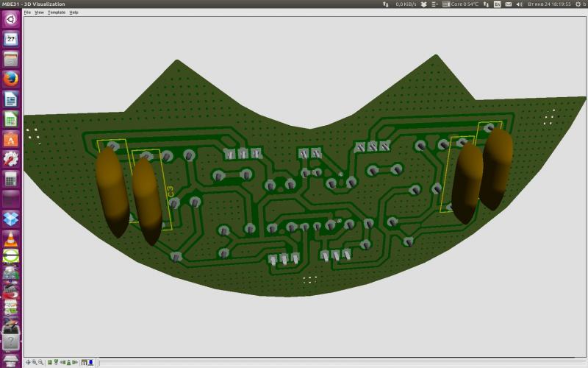Click the zoom in magnifier icon
Screen dimensions: 588x368
tap(35, 362)
